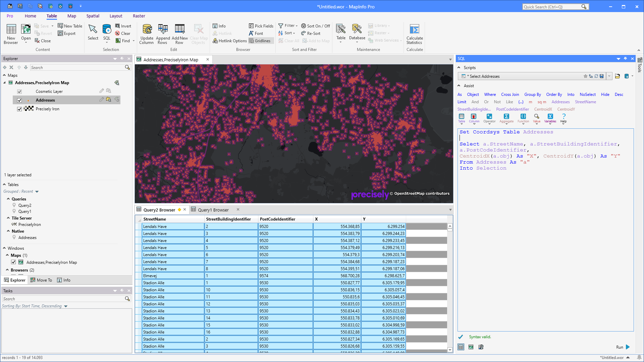Click the Where keyword in SQL Assist
The width and height of the screenshot is (644, 362).
pos(490,94)
